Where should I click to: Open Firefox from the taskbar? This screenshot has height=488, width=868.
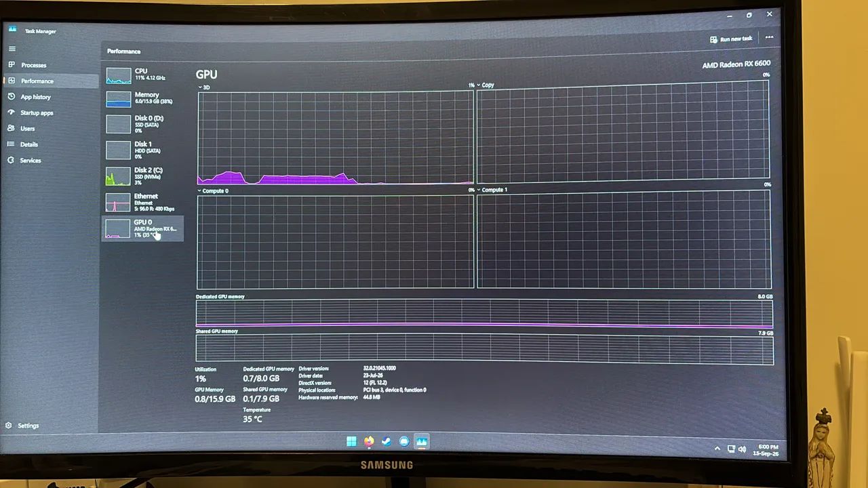(369, 441)
